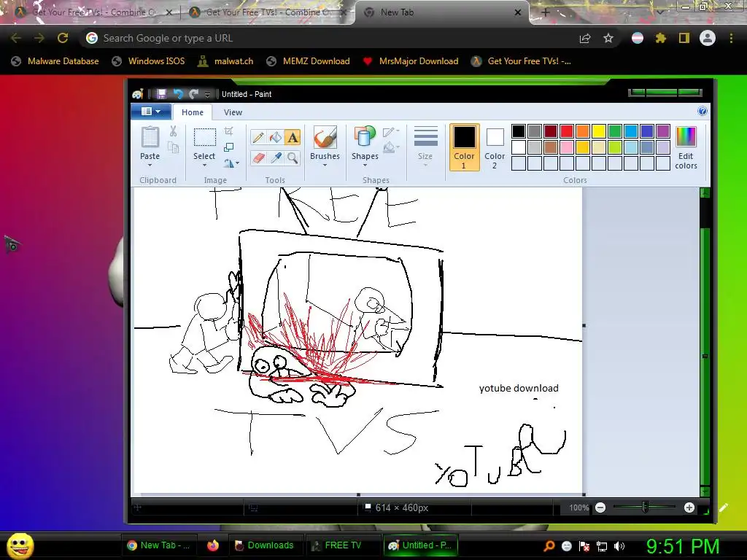Image resolution: width=747 pixels, height=560 pixels.
Task: Open the malwat.ch bookmark
Action: [225, 61]
